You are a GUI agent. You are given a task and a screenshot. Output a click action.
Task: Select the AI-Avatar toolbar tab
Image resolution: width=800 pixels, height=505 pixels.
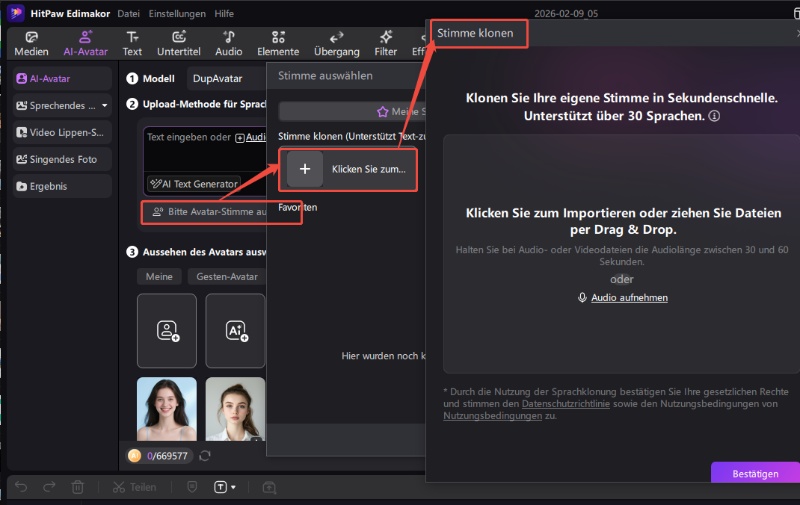[85, 43]
